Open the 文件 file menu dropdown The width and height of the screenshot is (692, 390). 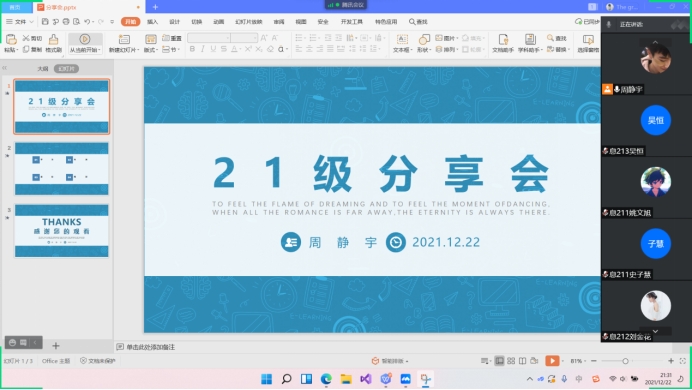(20, 21)
